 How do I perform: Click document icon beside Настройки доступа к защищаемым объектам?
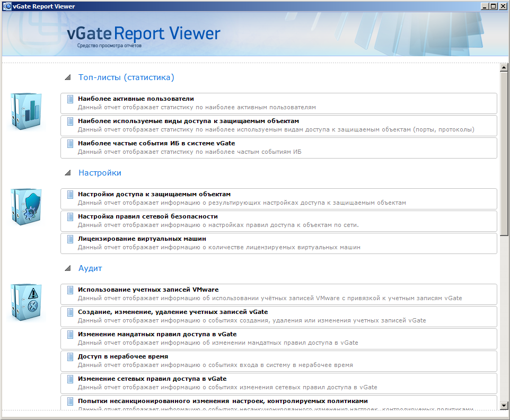coord(70,195)
